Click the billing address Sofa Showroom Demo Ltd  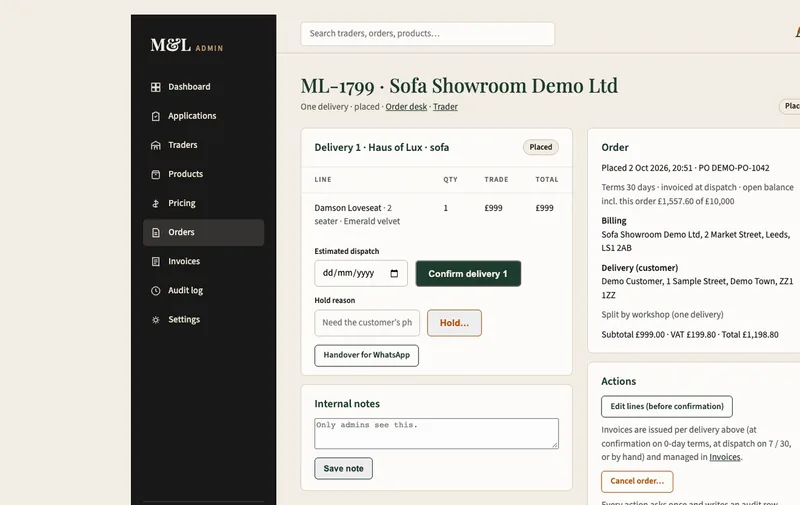point(695,241)
